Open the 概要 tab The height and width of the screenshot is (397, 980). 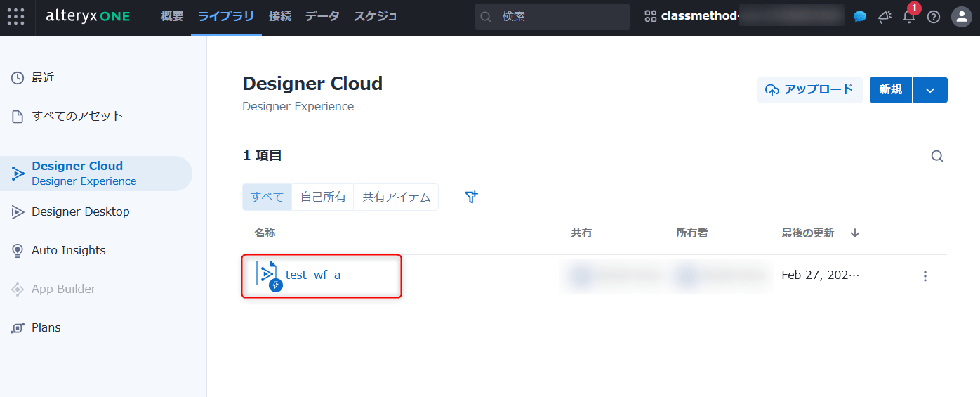(x=172, y=16)
